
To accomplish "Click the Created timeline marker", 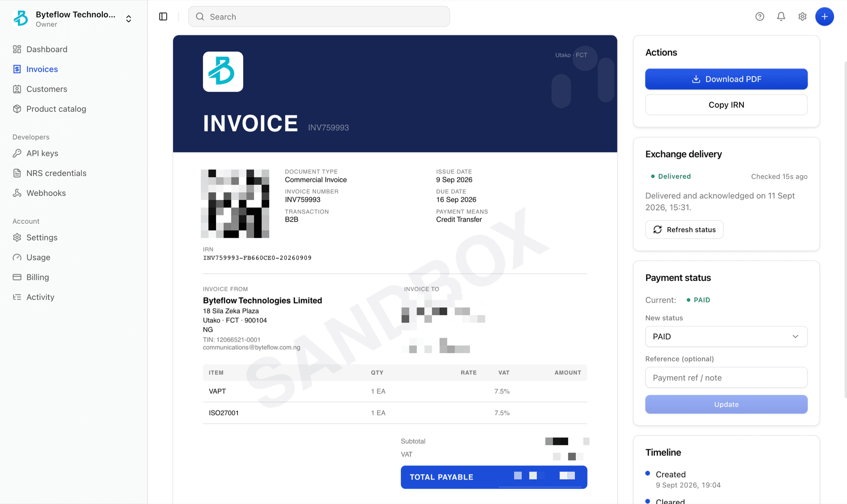I will tap(648, 473).
